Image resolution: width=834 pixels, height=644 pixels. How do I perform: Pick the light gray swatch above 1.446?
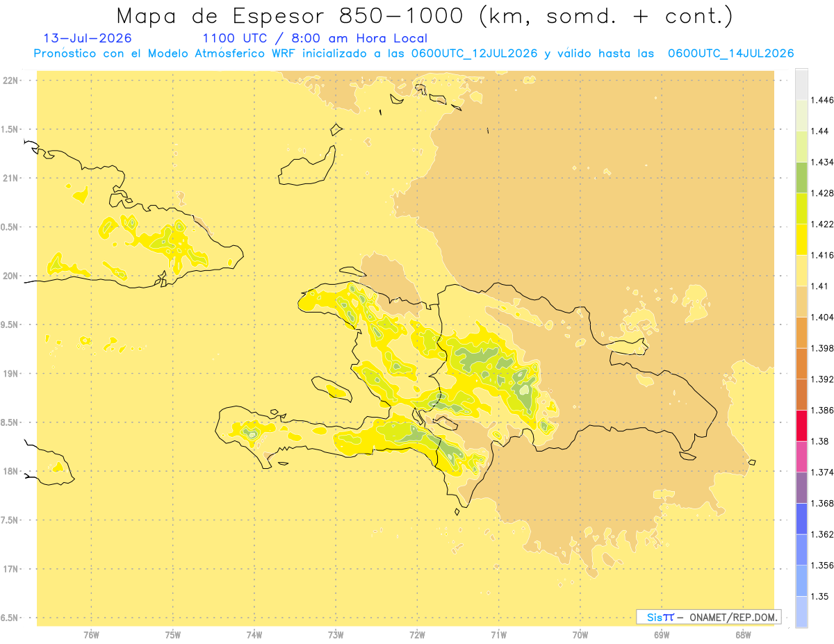(x=801, y=84)
